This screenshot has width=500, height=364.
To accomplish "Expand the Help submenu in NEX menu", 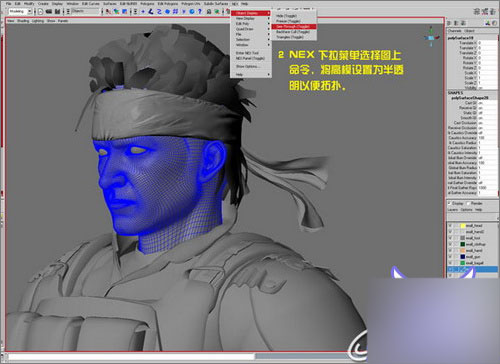I will [x=251, y=75].
